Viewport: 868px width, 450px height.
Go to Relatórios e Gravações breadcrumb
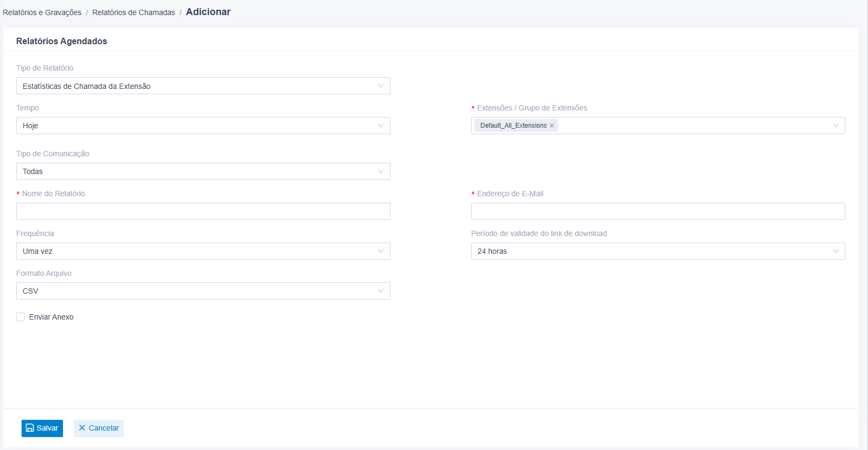42,12
